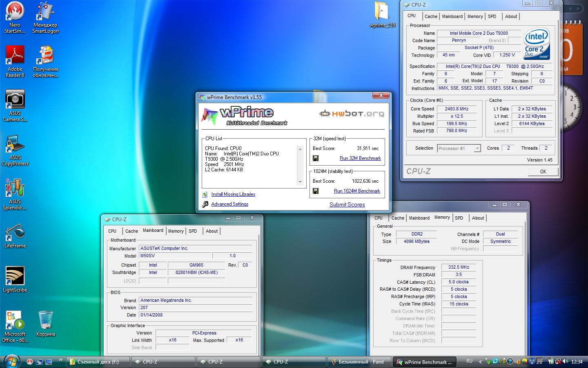This screenshot has height=368, width=588.
Task: Click the Level 2 cache value '6144 KBytes'
Action: coord(532,123)
